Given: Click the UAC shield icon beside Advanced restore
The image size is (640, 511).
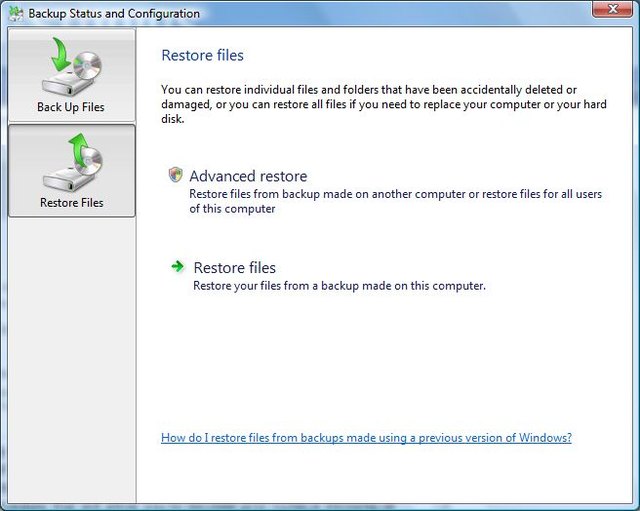Looking at the screenshot, I should [176, 175].
